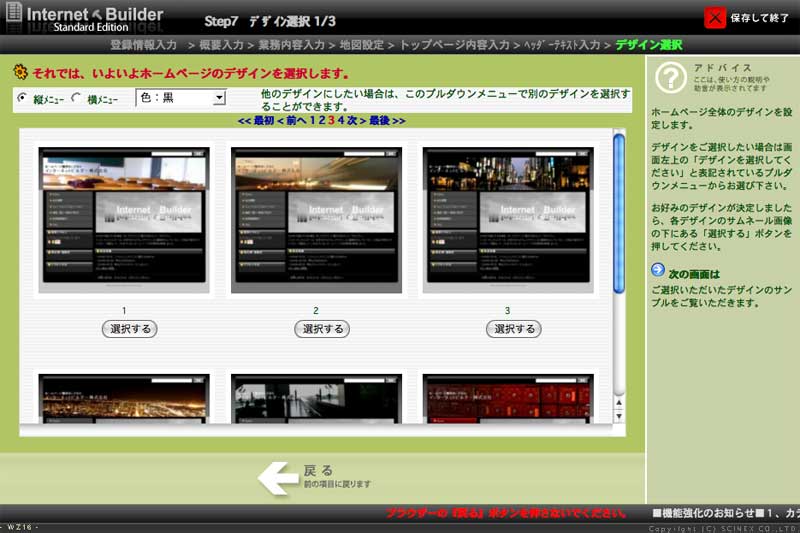Click scrollbar up arrow in design list
This screenshot has width=800, height=533.
tap(619, 401)
